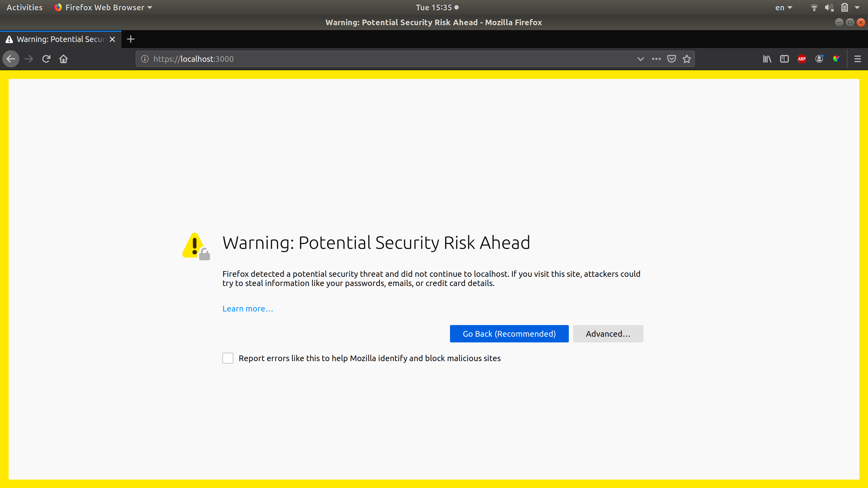Open the volume indicator
The width and height of the screenshot is (868, 488).
click(x=829, y=7)
